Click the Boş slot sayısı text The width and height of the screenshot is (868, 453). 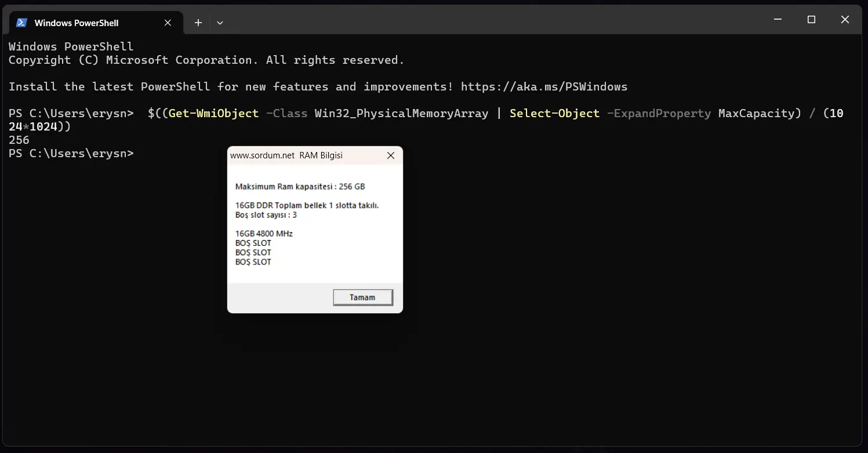[266, 215]
